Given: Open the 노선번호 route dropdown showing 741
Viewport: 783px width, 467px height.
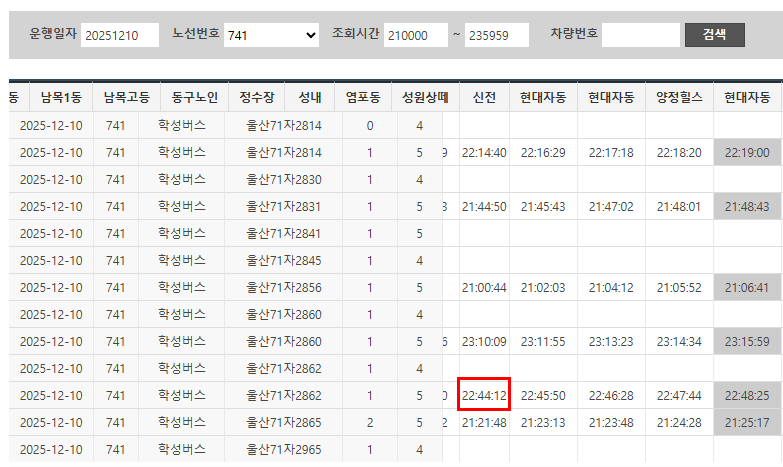Looking at the screenshot, I should pyautogui.click(x=271, y=35).
